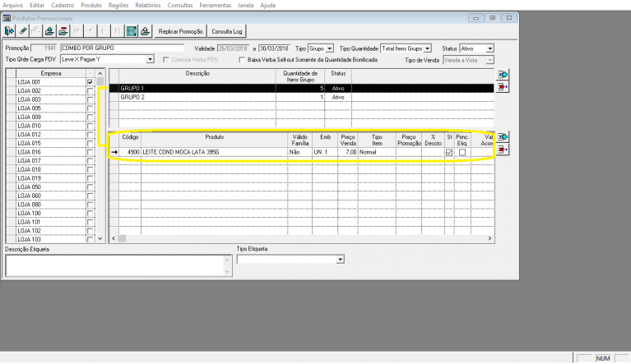Click the folder with up-arrow icon
This screenshot has width=631, height=364.
tap(145, 31)
